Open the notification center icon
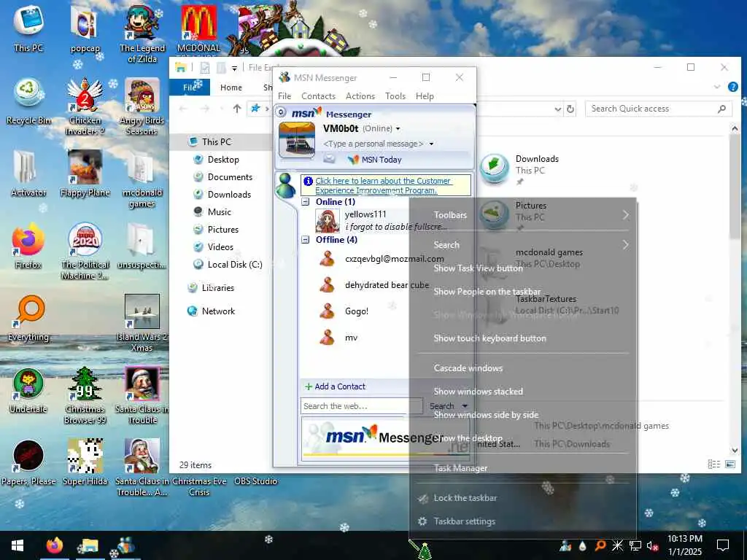Screen dimensions: 747x560 click(x=723, y=545)
